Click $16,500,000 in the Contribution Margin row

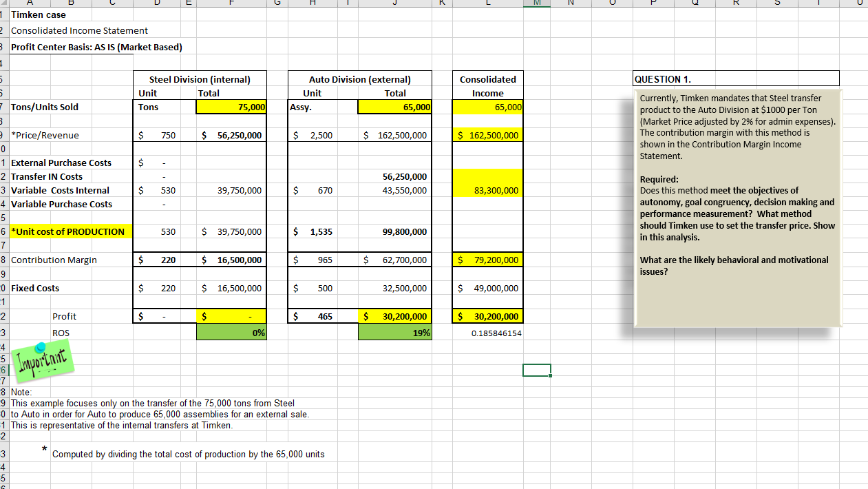point(231,260)
